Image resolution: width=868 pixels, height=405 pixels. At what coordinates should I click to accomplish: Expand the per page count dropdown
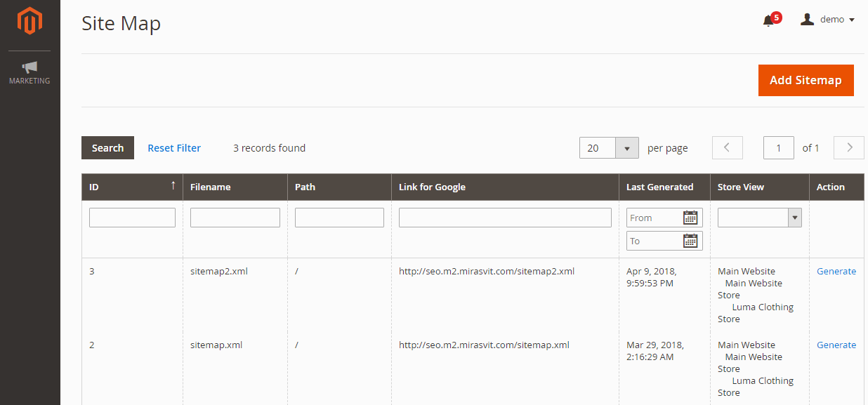pos(626,148)
